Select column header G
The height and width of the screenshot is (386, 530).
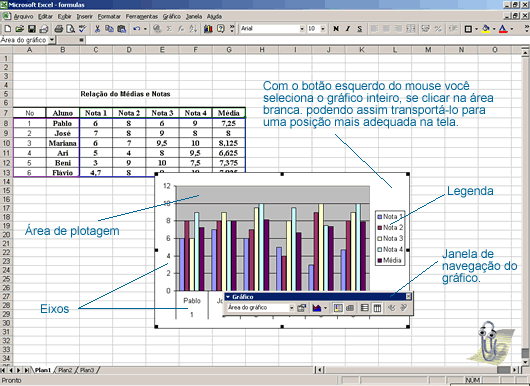(229, 50)
